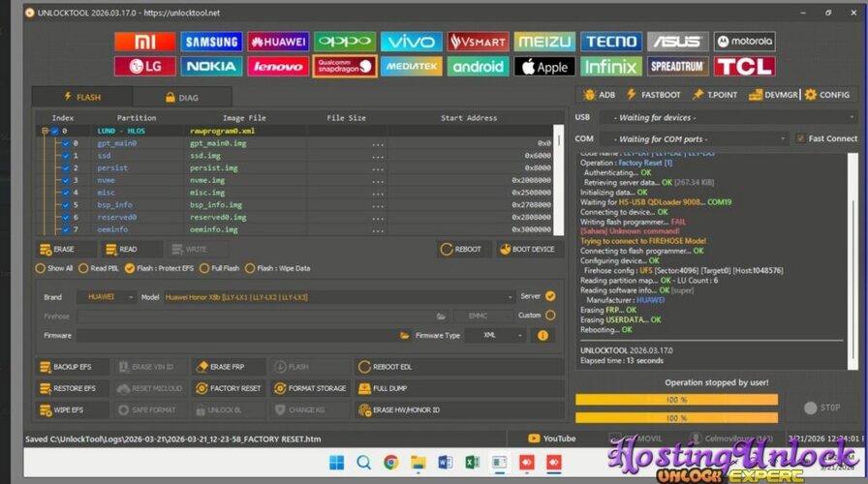Click the Motorola brand icon
Image resolution: width=868 pixels, height=484 pixels.
click(744, 42)
